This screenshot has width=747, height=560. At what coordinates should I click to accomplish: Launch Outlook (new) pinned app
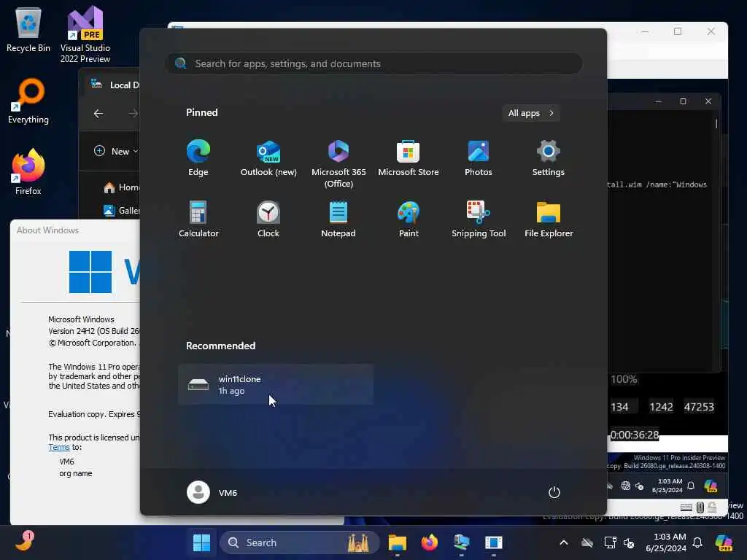click(268, 158)
